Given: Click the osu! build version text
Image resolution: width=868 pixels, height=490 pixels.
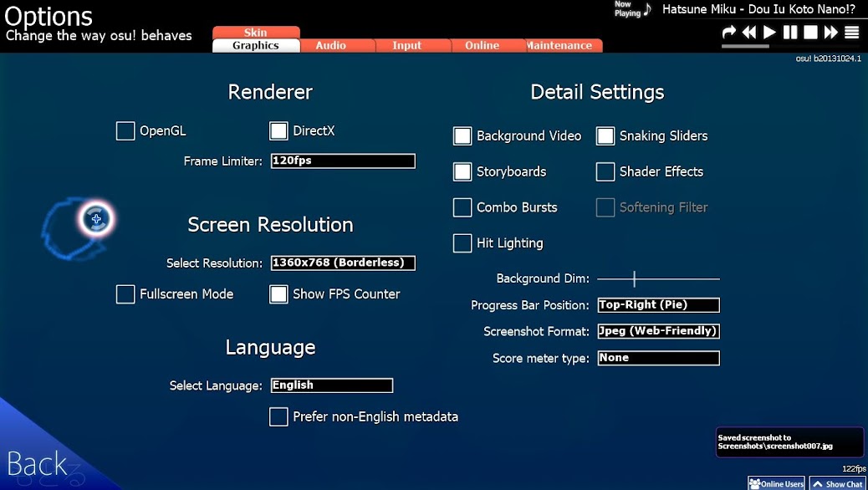Looking at the screenshot, I should point(828,59).
